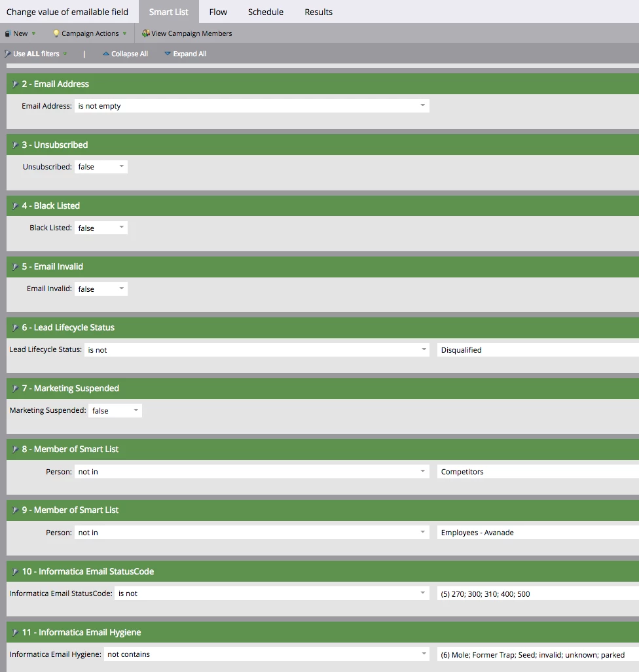Viewport: 639px width, 672px height.
Task: Click the 6 - Lead Lifecycle Status header text
Action: point(68,327)
